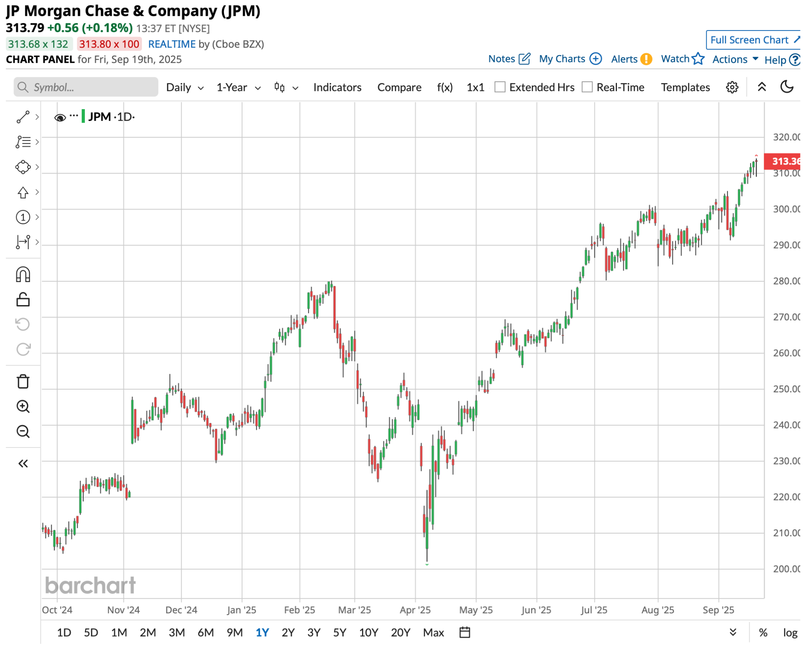
Task: Select the 5D time range
Action: coord(91,632)
